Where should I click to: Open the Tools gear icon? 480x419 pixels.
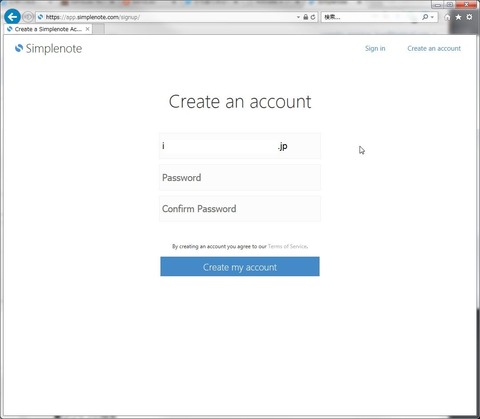click(x=469, y=17)
